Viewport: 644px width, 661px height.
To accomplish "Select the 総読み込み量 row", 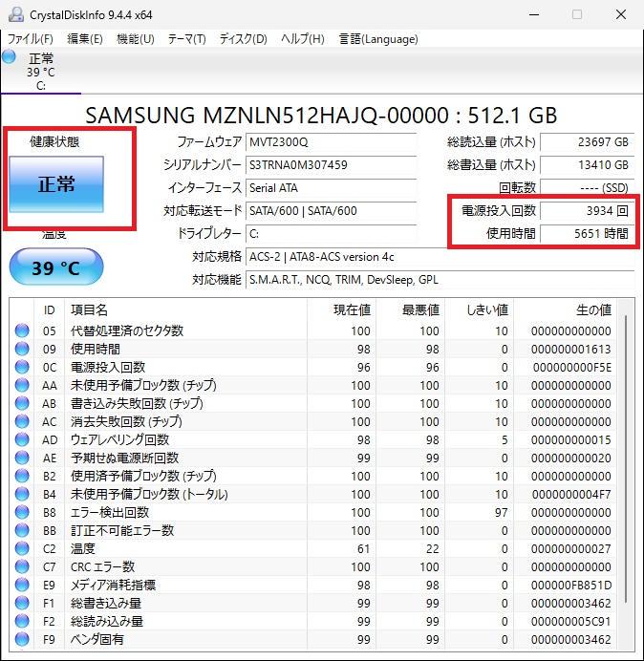I will (312, 621).
